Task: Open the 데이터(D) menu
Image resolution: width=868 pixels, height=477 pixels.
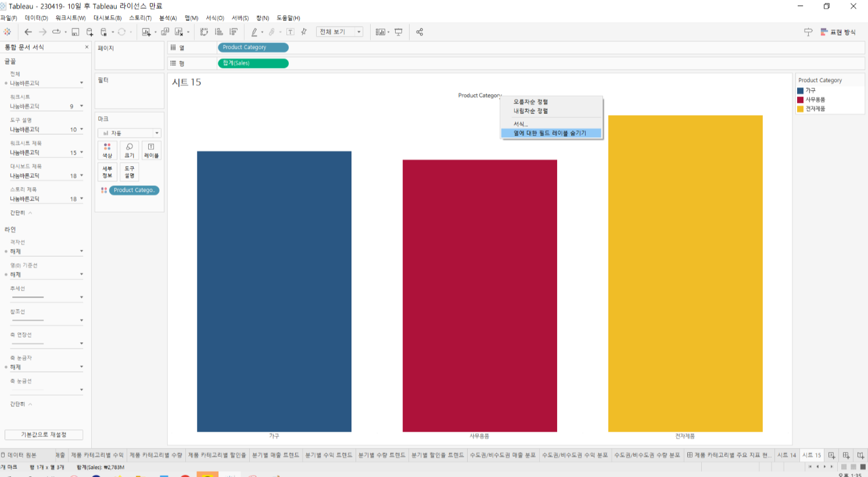Action: tap(37, 18)
